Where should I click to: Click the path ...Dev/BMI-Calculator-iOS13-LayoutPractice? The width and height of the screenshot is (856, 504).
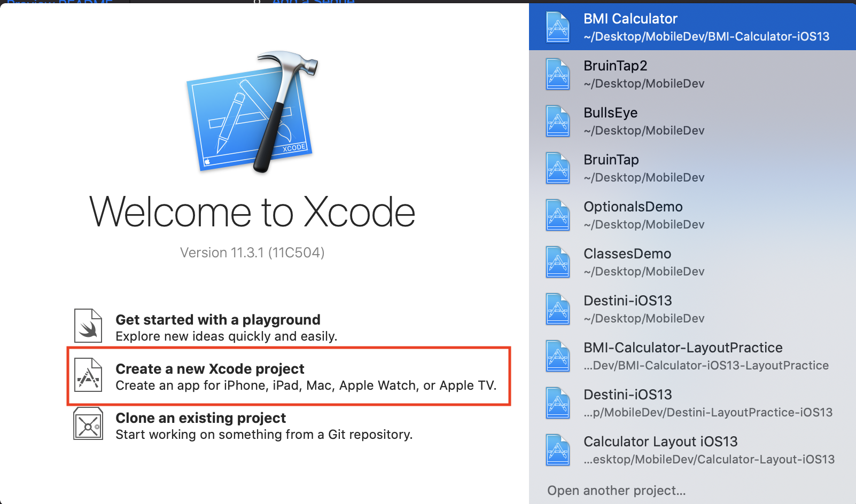(x=706, y=365)
